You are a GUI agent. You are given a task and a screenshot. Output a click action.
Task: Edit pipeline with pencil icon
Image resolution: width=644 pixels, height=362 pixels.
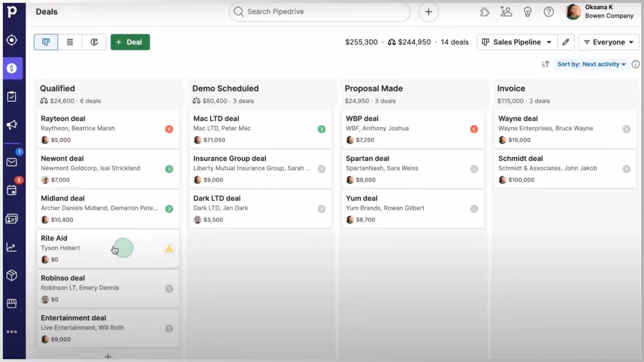point(565,42)
